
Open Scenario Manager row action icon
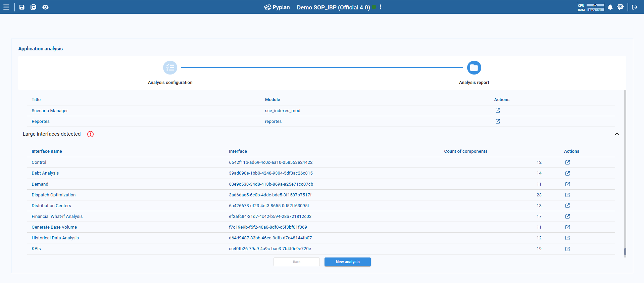tap(498, 110)
